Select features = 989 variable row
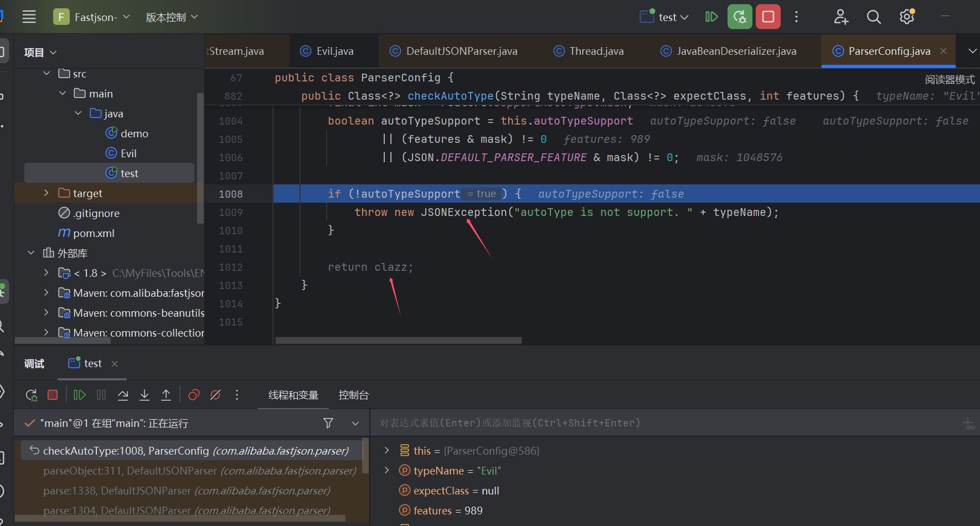This screenshot has width=980, height=526. (x=448, y=510)
